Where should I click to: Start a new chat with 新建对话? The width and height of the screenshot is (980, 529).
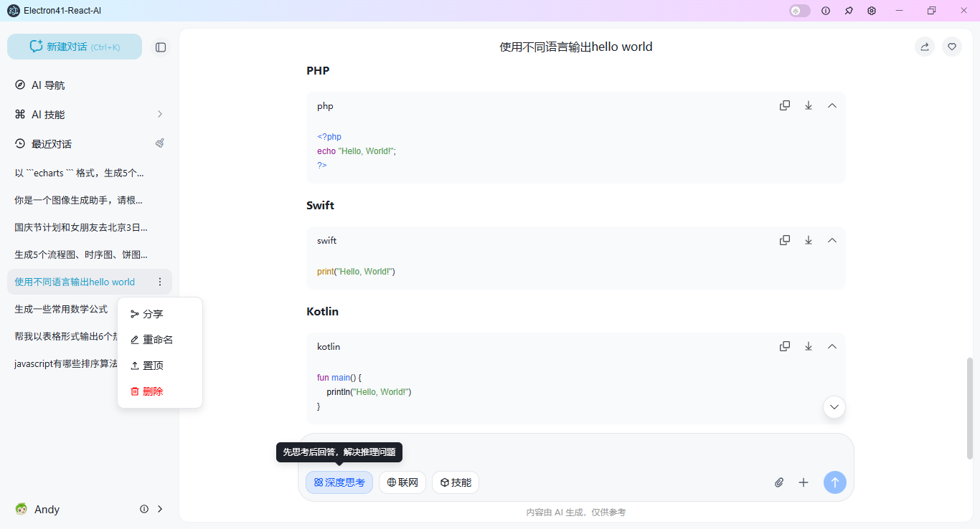point(75,47)
